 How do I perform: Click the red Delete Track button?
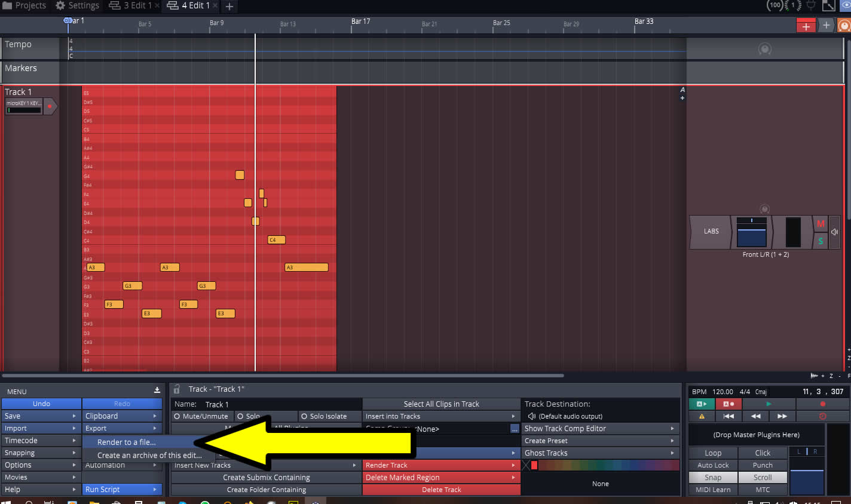[441, 490]
